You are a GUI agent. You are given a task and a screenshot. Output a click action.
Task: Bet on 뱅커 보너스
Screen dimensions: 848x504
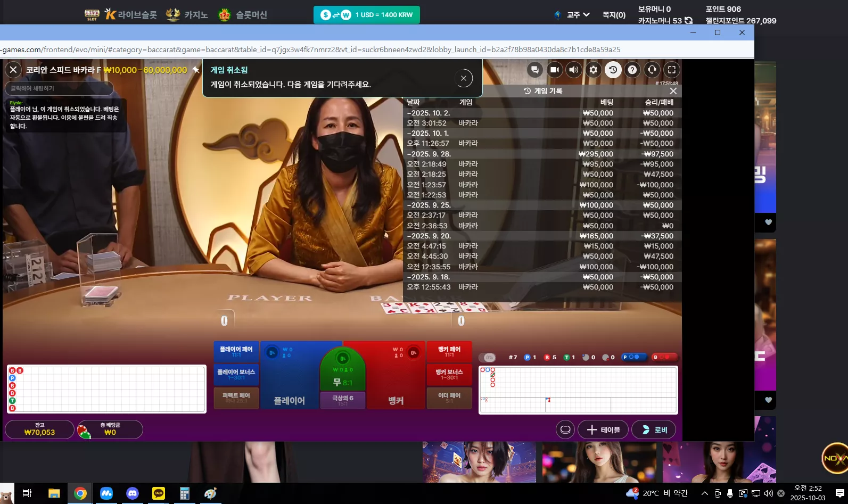[449, 374]
